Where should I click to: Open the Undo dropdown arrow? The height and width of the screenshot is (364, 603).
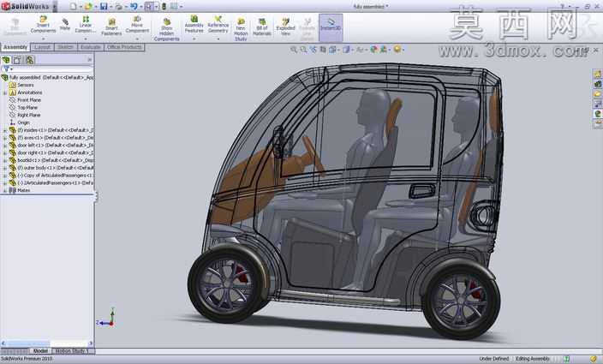(140, 7)
